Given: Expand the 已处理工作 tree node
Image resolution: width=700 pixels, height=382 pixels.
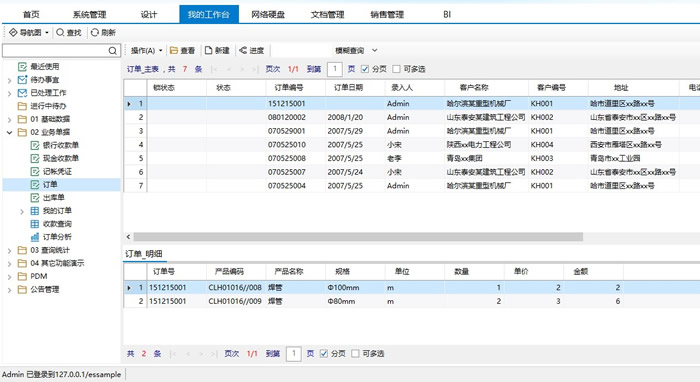Looking at the screenshot, I should [x=9, y=94].
